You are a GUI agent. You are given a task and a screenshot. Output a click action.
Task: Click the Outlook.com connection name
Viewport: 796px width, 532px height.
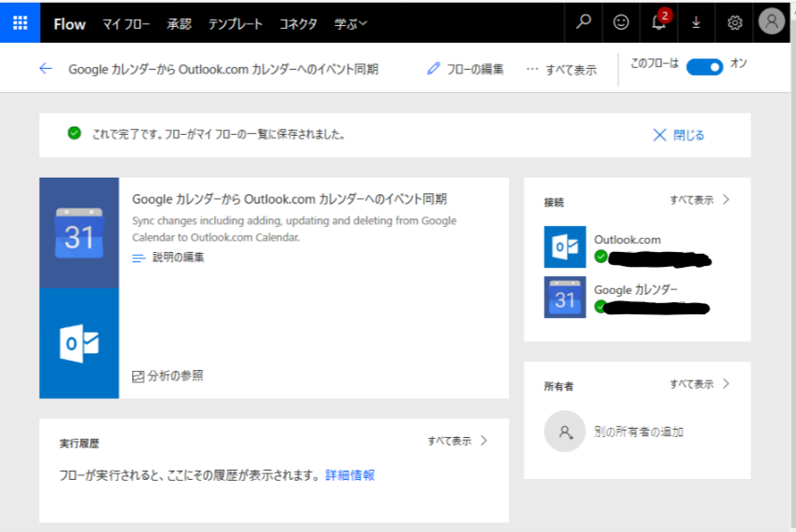coord(628,240)
